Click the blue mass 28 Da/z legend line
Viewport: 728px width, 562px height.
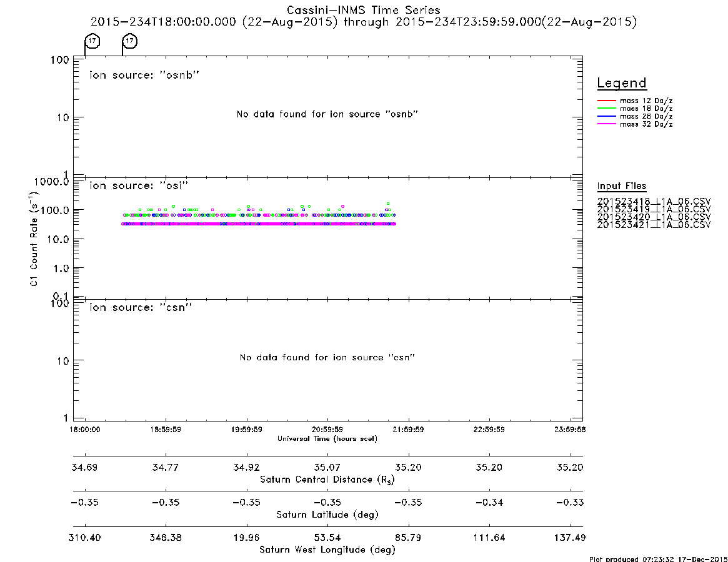coord(606,117)
